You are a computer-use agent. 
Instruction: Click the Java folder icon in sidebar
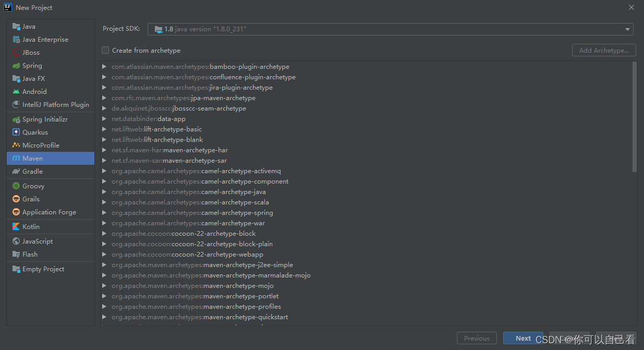pyautogui.click(x=16, y=27)
